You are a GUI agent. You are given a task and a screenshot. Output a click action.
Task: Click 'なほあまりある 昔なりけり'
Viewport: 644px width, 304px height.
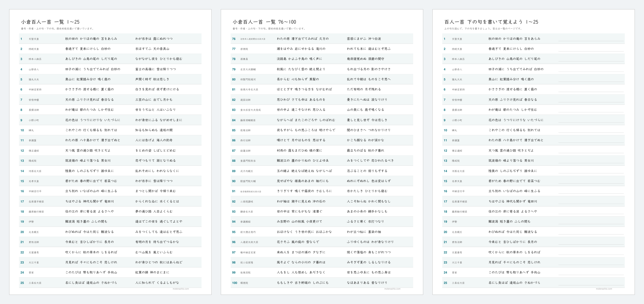click(x=367, y=283)
